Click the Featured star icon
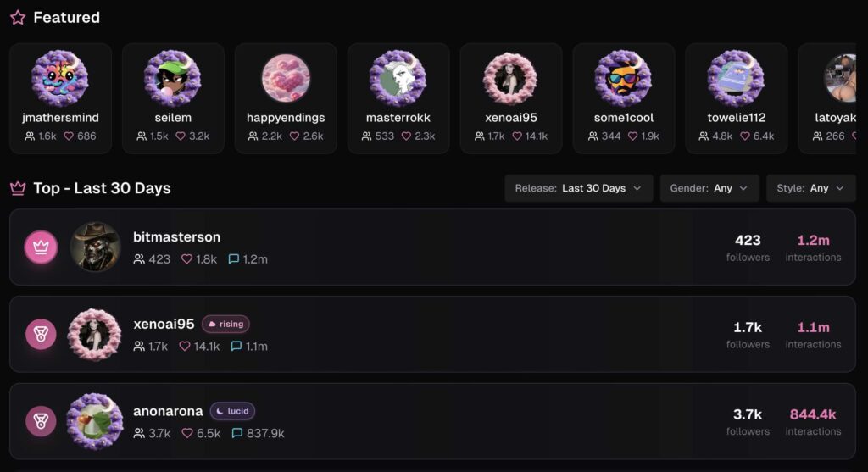 [x=18, y=18]
